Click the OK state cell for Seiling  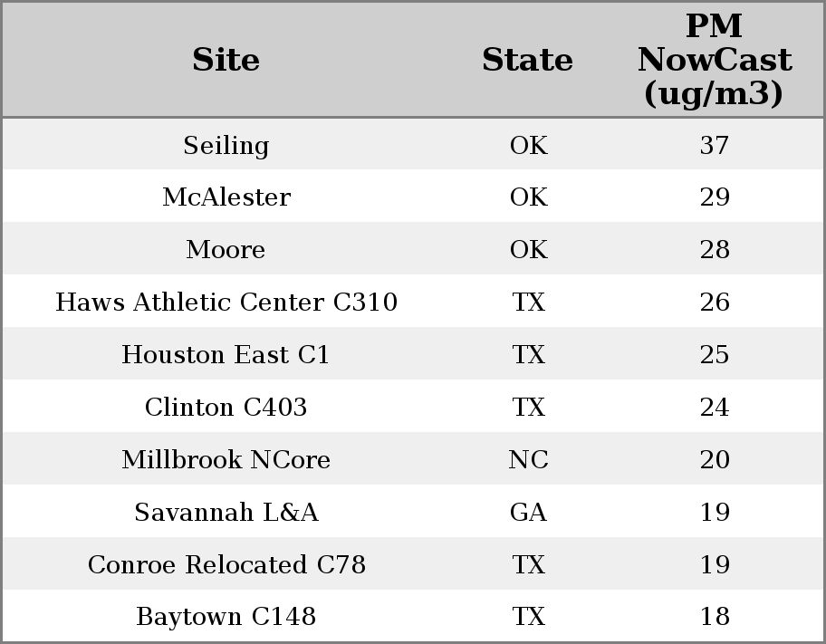click(x=528, y=145)
